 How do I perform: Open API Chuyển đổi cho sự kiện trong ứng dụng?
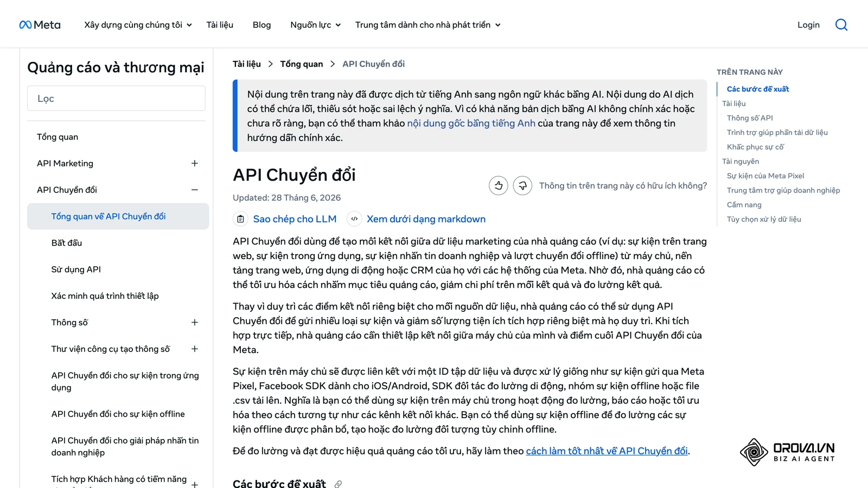click(125, 381)
